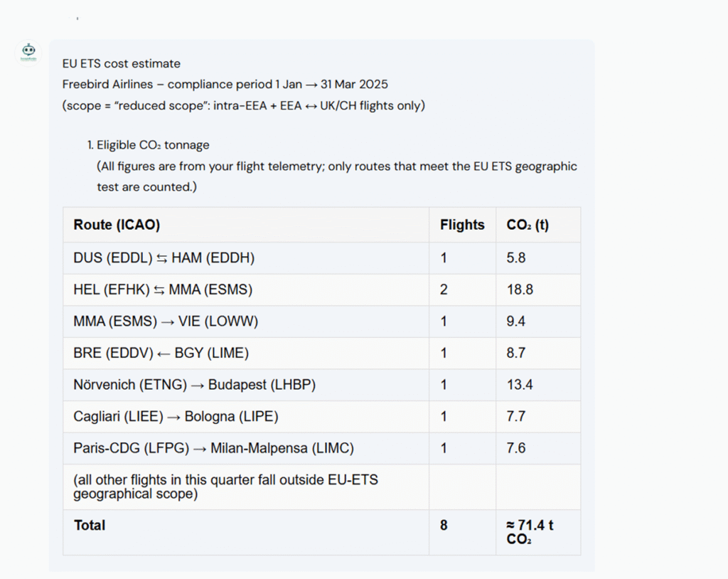The image size is (728, 579).
Task: Click the flights count for Paris-CDG row
Action: [x=444, y=448]
